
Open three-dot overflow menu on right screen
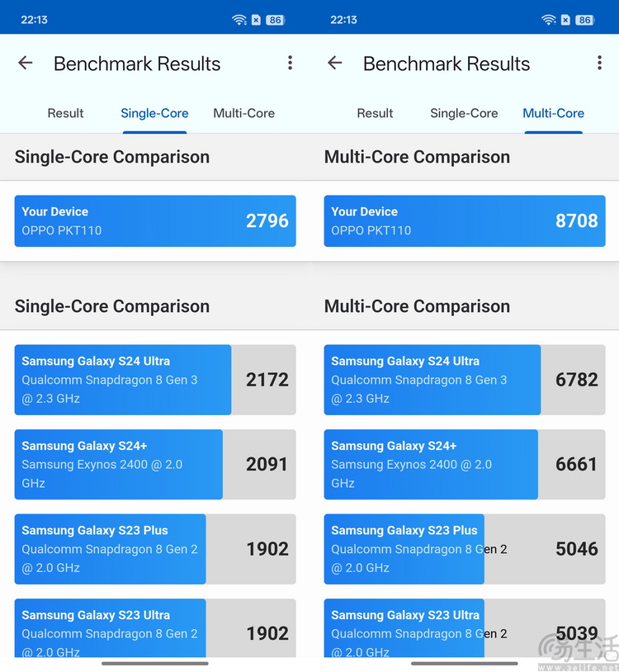(x=599, y=64)
